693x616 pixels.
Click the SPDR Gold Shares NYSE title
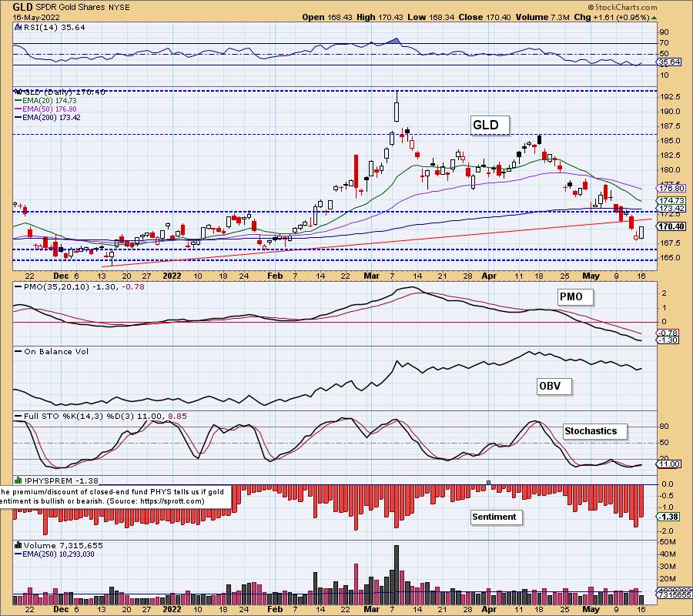(x=83, y=7)
